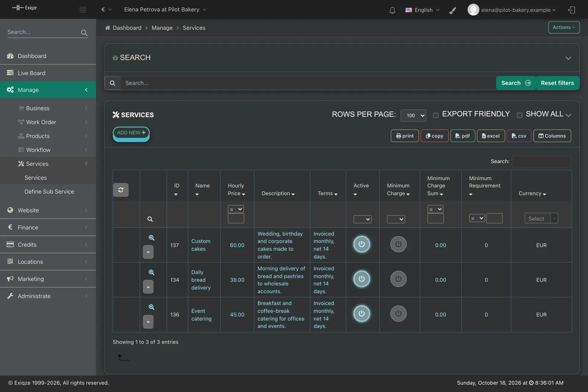Click the Exiqze logo

24,8
